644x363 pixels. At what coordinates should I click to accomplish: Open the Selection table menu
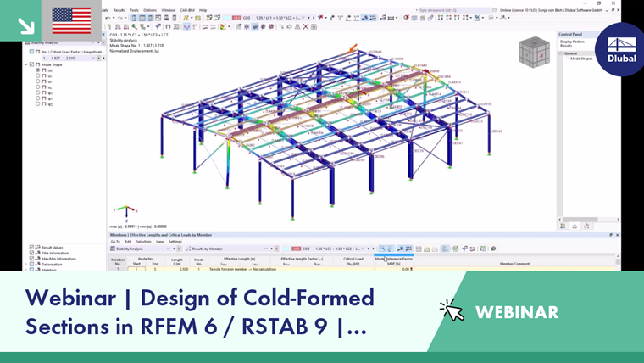(x=144, y=242)
